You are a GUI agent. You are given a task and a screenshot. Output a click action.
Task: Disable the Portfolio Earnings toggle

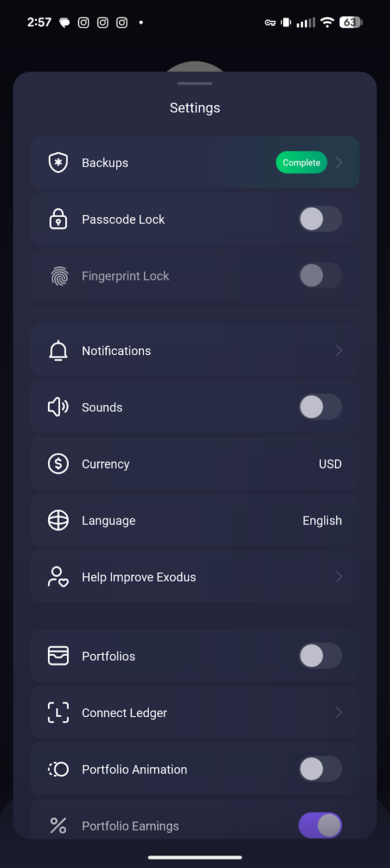(x=320, y=825)
